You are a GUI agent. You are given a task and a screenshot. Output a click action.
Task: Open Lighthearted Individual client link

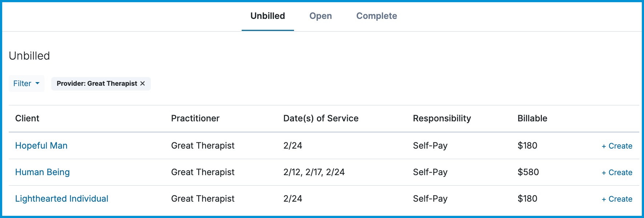(x=61, y=199)
